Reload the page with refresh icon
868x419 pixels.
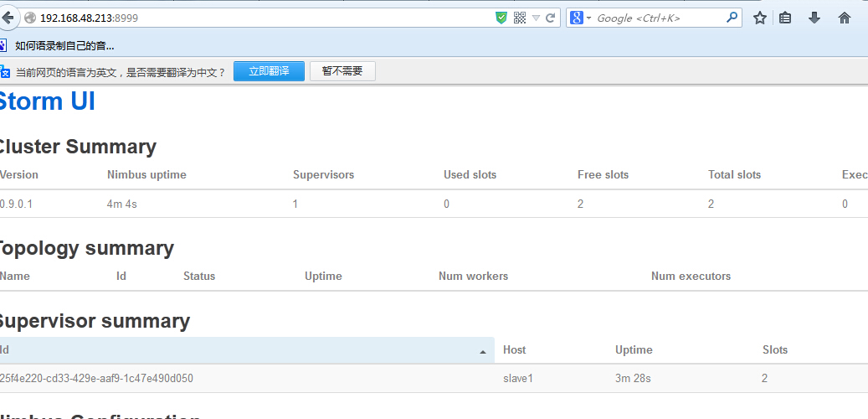coord(550,18)
